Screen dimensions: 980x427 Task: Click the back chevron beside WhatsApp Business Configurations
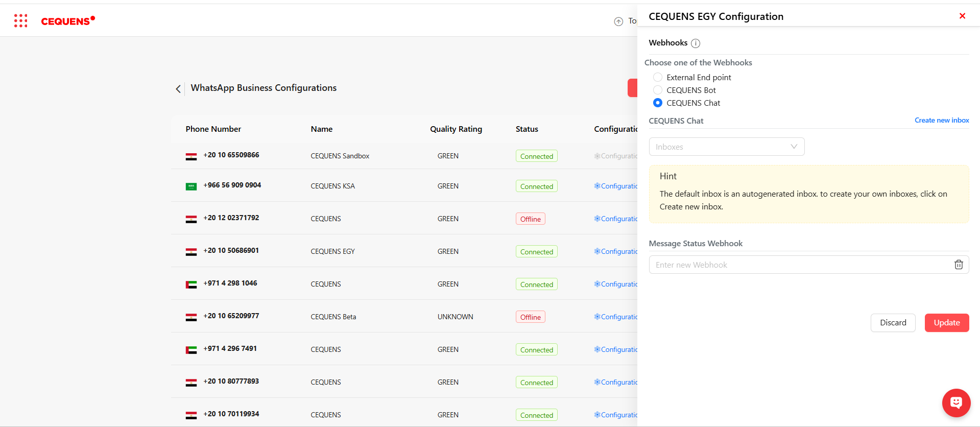click(x=178, y=89)
